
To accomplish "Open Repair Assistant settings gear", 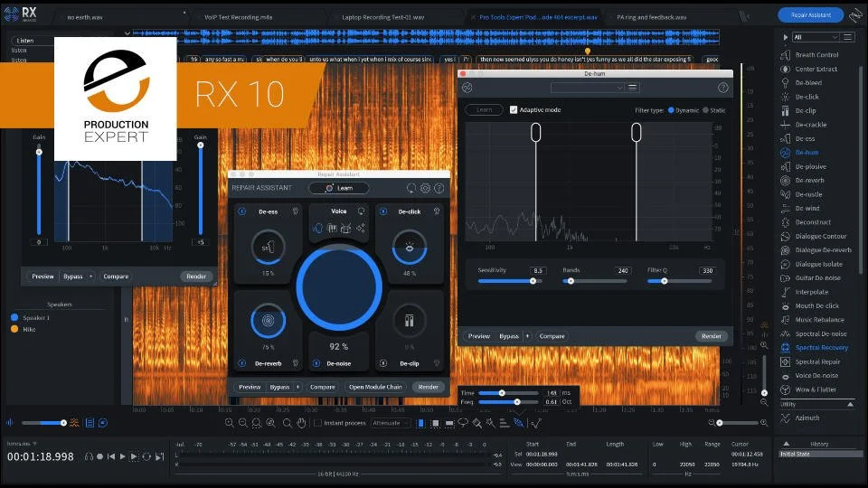I will pos(425,188).
